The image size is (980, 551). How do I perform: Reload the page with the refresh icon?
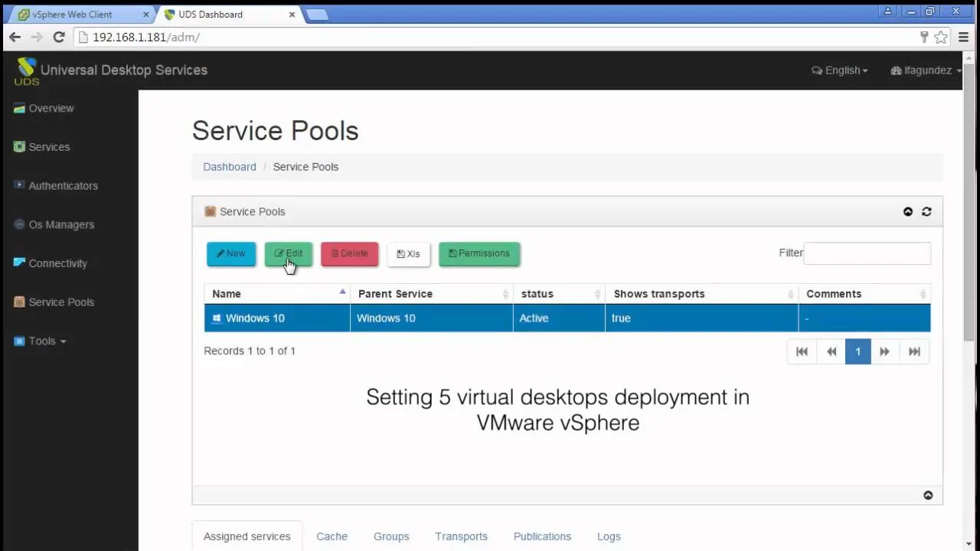click(x=59, y=37)
